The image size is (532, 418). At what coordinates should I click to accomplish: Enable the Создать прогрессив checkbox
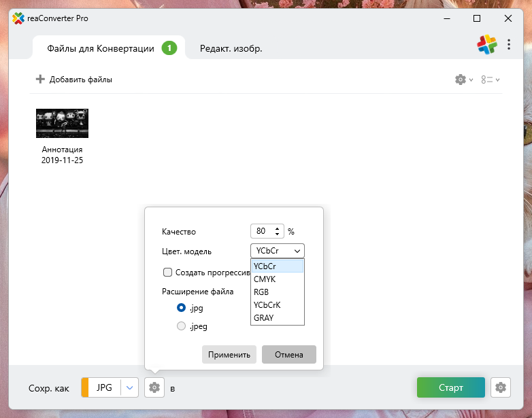coord(167,272)
